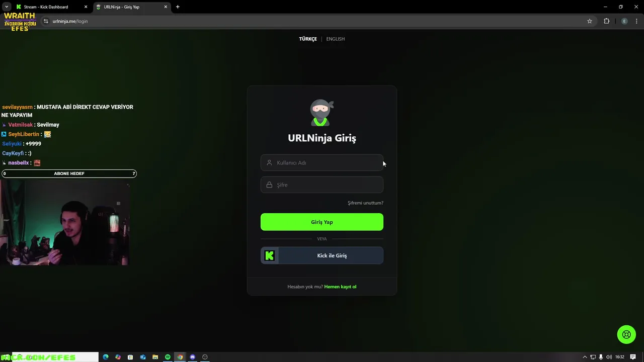Open Microsoft Edge from the taskbar
Viewport: 644px width, 362px height.
point(106,357)
